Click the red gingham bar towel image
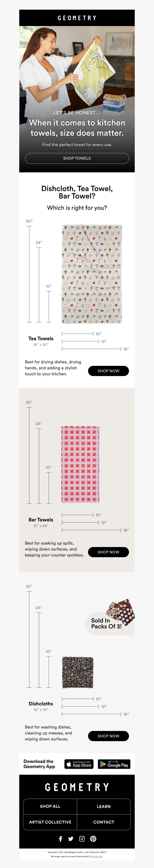Screen dimensions: 154x868 (x=80, y=464)
